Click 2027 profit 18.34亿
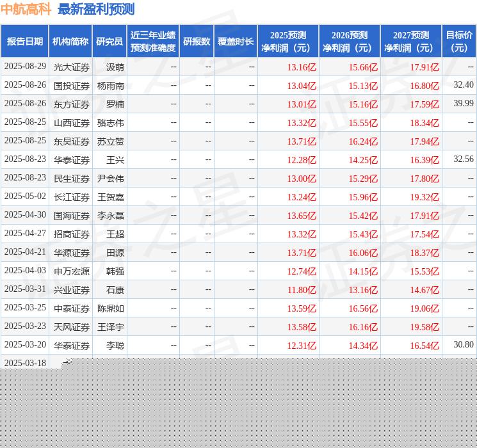The width and height of the screenshot is (477, 448). coord(424,123)
